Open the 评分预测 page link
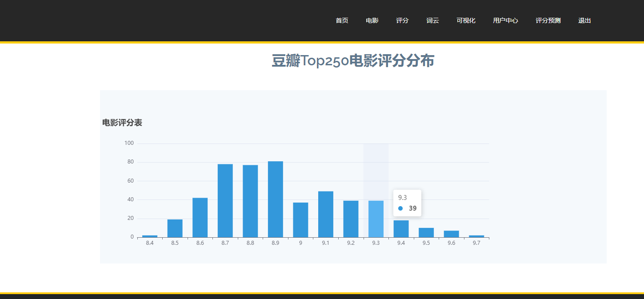The height and width of the screenshot is (299, 644). [x=548, y=20]
